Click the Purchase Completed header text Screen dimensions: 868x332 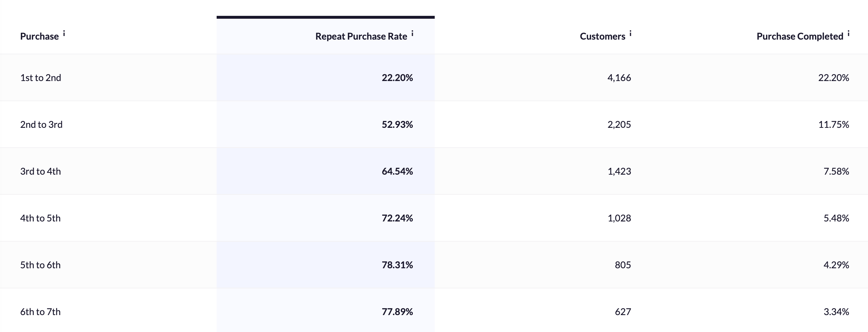800,36
